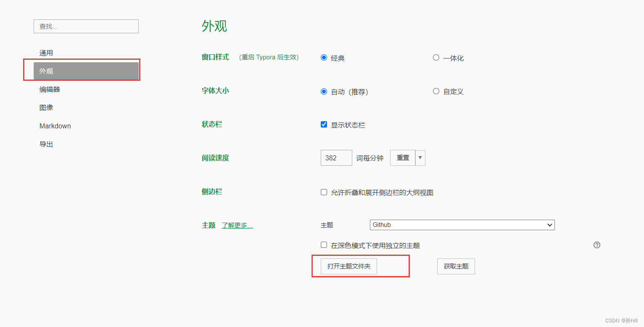Image resolution: width=644 pixels, height=327 pixels.
Task: Click the 侧边栏 label
Action: coord(212,192)
